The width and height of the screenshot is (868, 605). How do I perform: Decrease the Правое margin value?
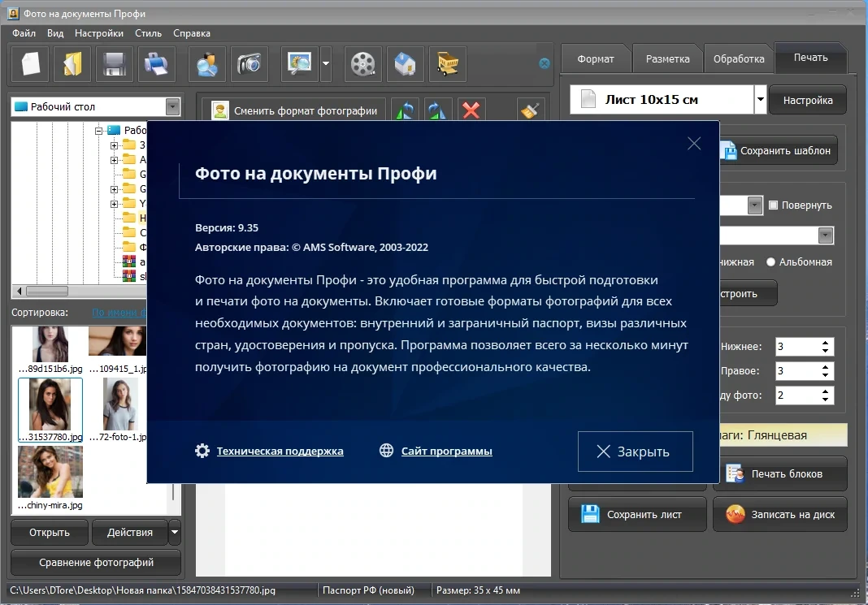point(826,375)
